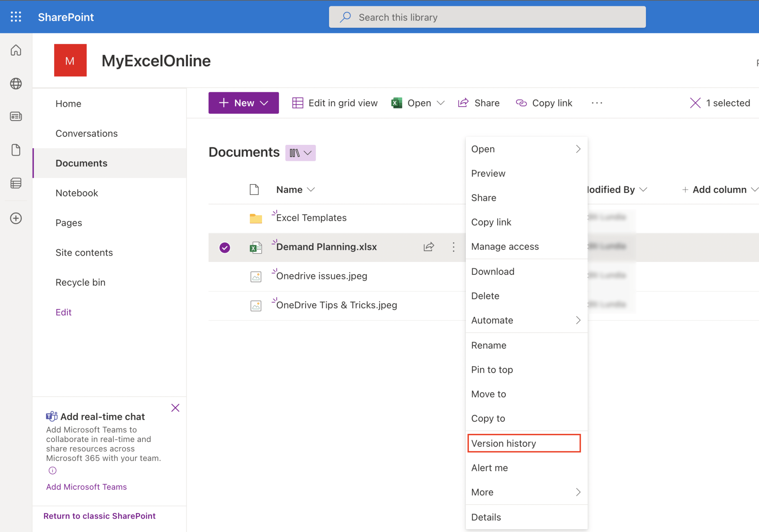Sort by the Name column header
The width and height of the screenshot is (759, 532).
pyautogui.click(x=289, y=189)
